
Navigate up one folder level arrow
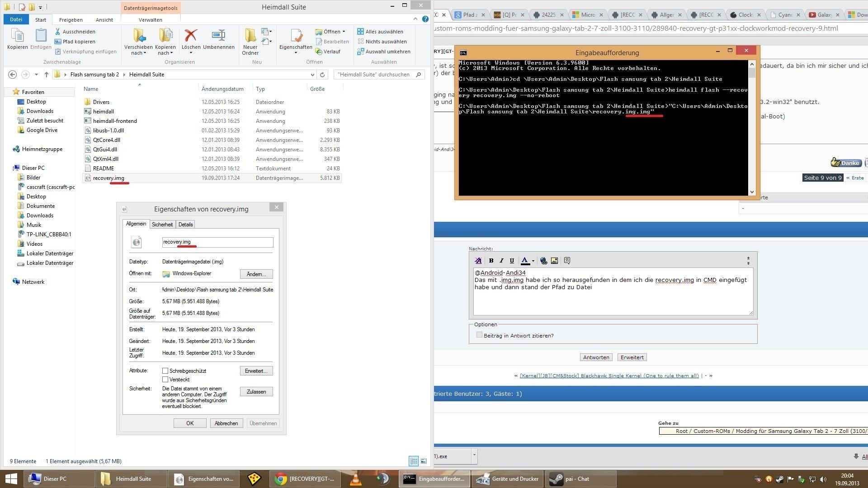click(46, 75)
